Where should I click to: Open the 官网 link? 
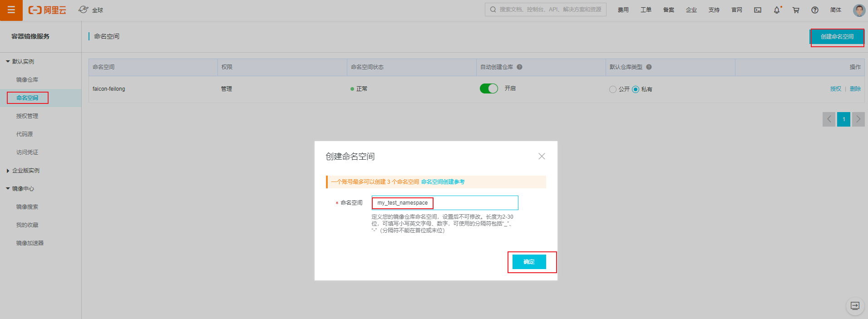737,10
